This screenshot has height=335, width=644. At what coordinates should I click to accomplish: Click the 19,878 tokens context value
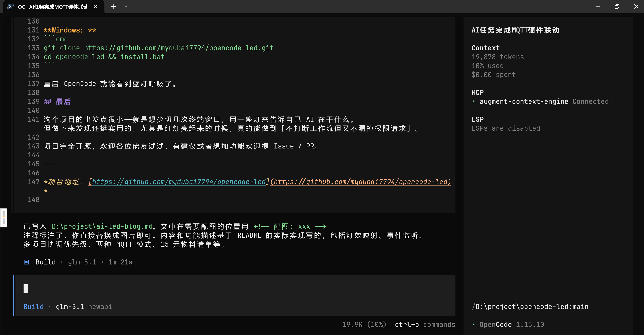tap(498, 57)
